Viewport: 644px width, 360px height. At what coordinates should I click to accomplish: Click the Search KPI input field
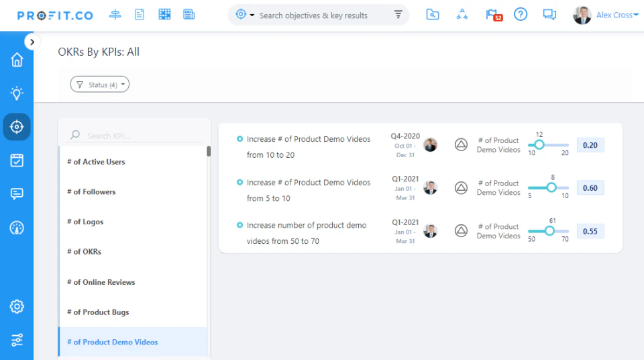136,136
